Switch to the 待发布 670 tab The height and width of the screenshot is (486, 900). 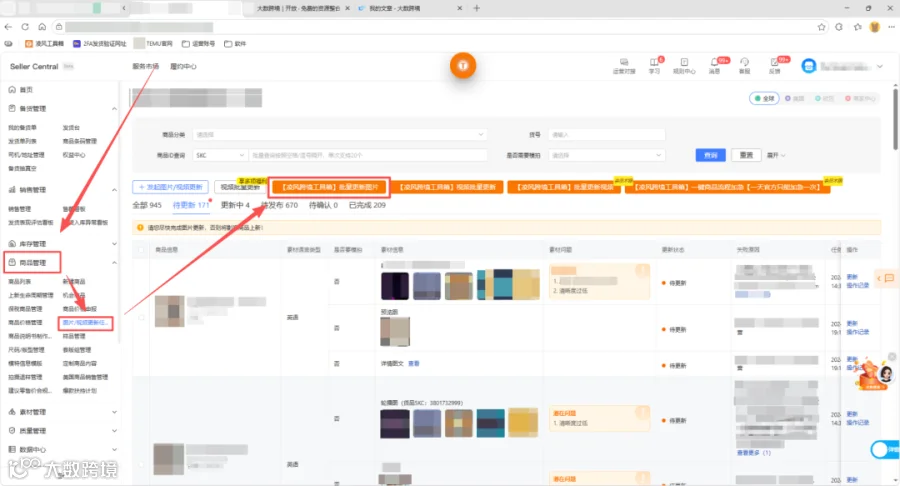280,205
